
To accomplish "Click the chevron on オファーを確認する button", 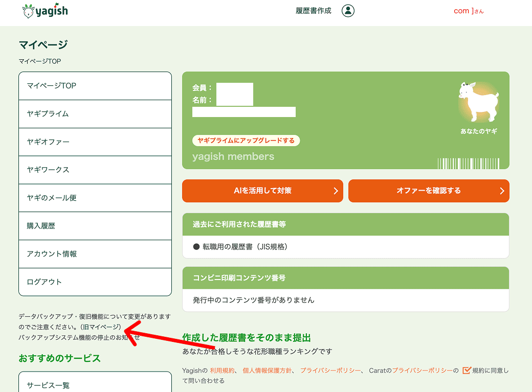I will [x=502, y=191].
